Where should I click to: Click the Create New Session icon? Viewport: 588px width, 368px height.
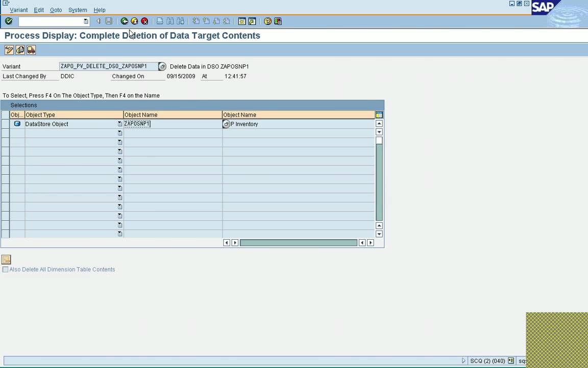(x=242, y=21)
